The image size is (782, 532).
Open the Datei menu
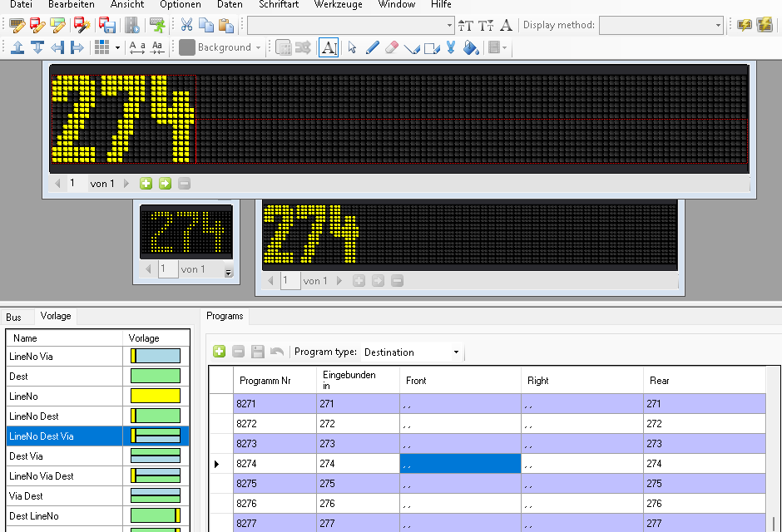click(x=21, y=4)
